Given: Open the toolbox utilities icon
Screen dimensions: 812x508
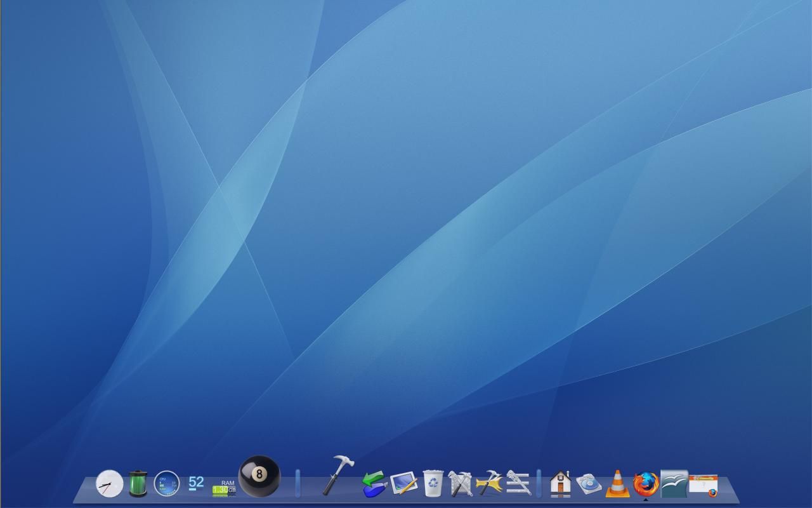Looking at the screenshot, I should pos(459,484).
